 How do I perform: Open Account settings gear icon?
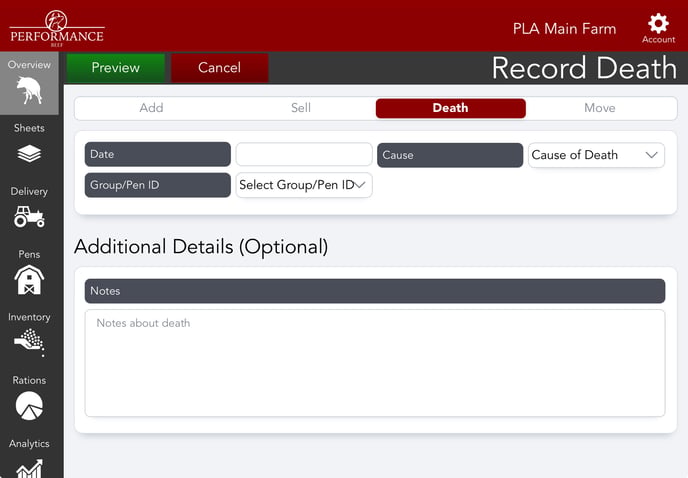coord(658,25)
